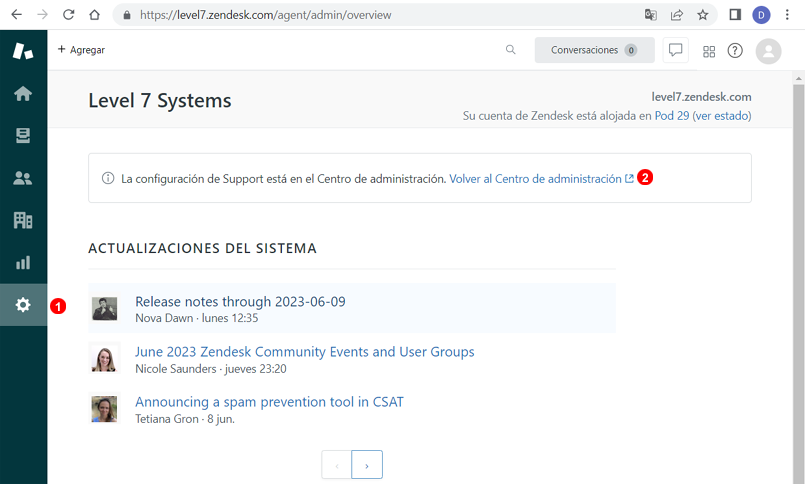Open the chat bubble notifications icon
The height and width of the screenshot is (484, 805).
(676, 50)
